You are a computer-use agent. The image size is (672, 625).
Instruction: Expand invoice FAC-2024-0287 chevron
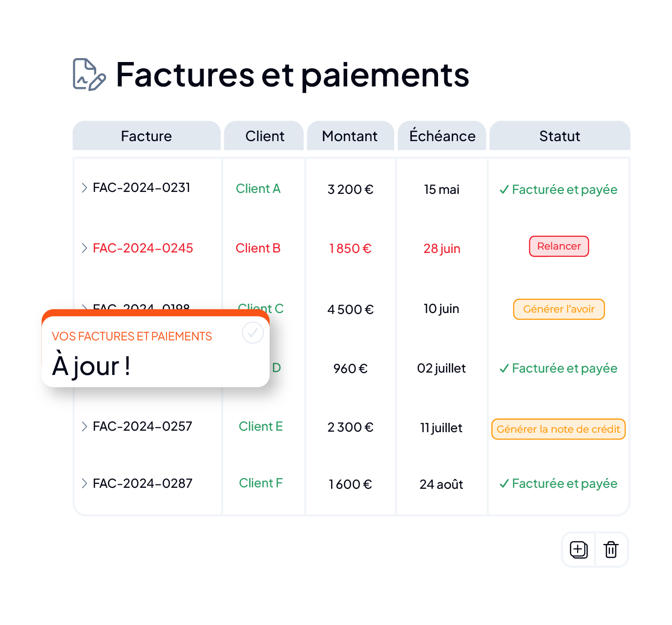coord(84,483)
